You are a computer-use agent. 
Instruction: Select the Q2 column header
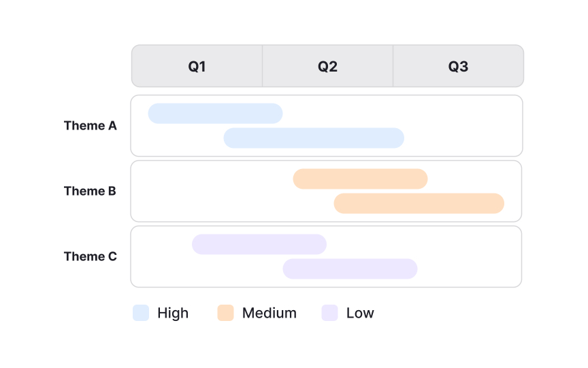[x=327, y=67]
